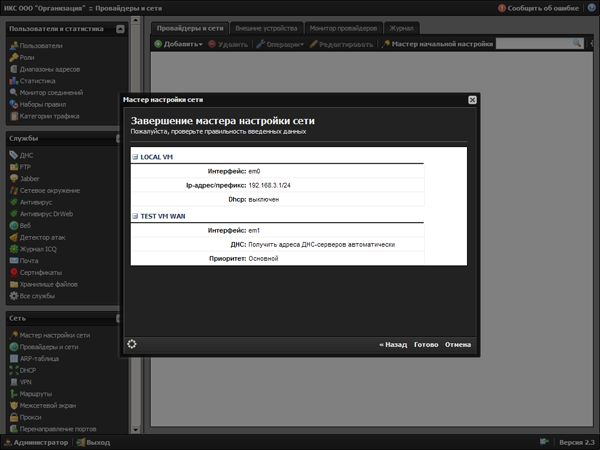Open Сертификаты service
This screenshot has width=600, height=450.
36,272
